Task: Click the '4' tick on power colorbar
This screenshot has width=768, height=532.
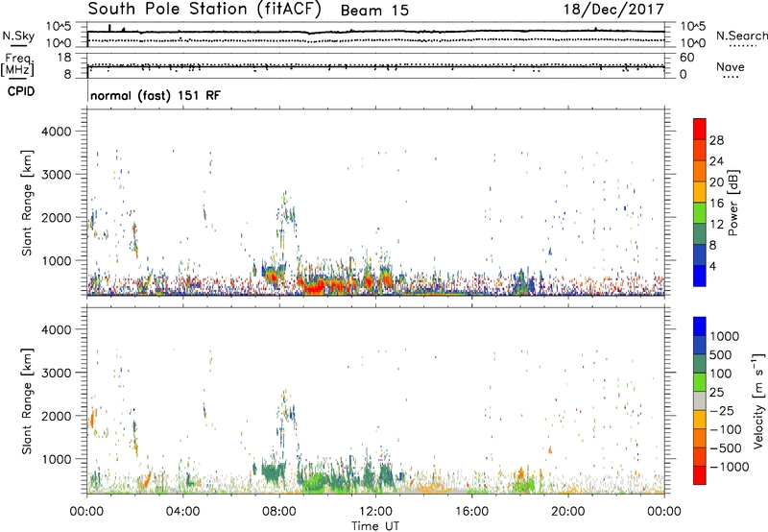Action: click(712, 266)
